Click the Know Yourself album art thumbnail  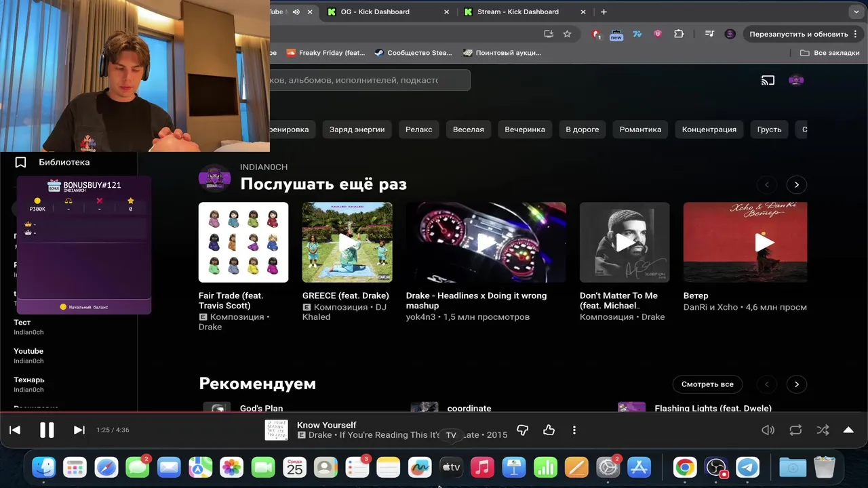point(276,430)
